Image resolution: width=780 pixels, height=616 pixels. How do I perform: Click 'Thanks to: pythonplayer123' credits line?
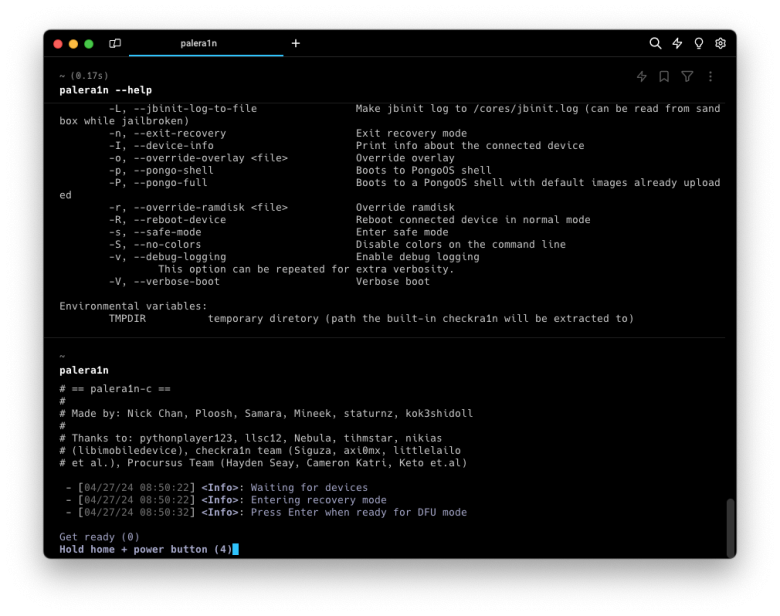pyautogui.click(x=251, y=438)
